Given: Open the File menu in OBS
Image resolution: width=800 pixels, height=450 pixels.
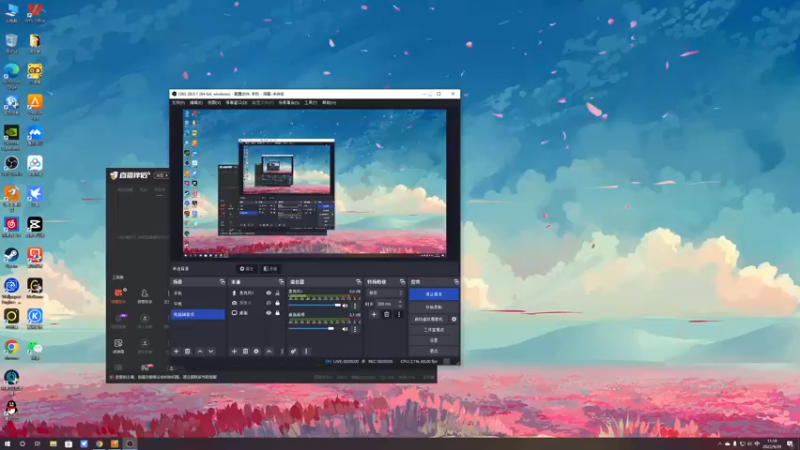Looking at the screenshot, I should 178,103.
